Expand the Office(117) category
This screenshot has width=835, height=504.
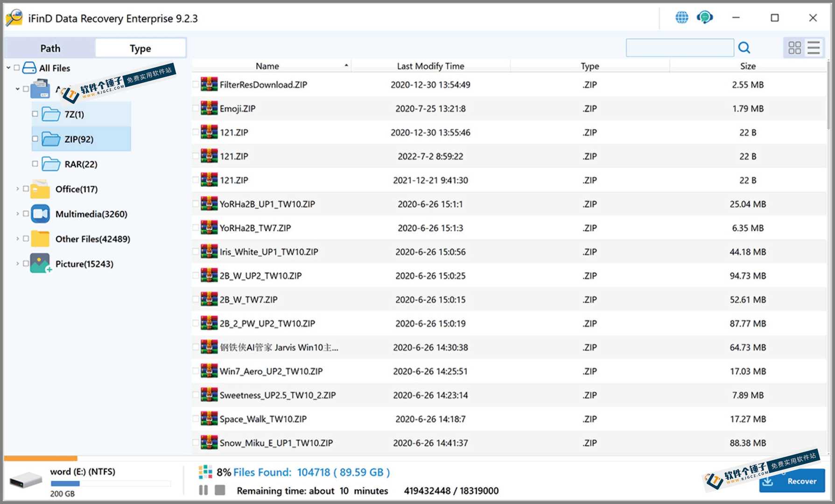coord(17,189)
